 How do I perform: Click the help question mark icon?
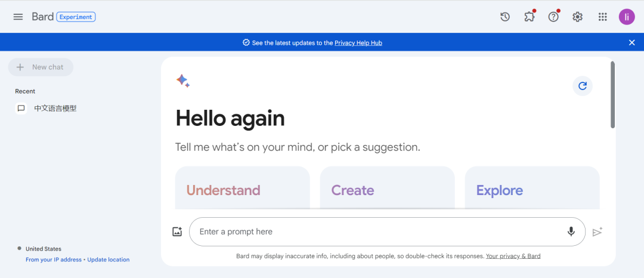click(553, 17)
